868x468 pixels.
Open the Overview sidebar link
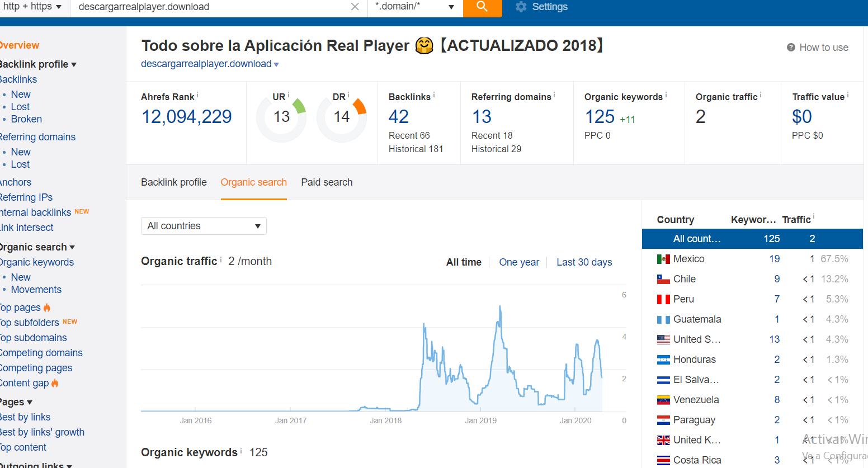[x=19, y=45]
